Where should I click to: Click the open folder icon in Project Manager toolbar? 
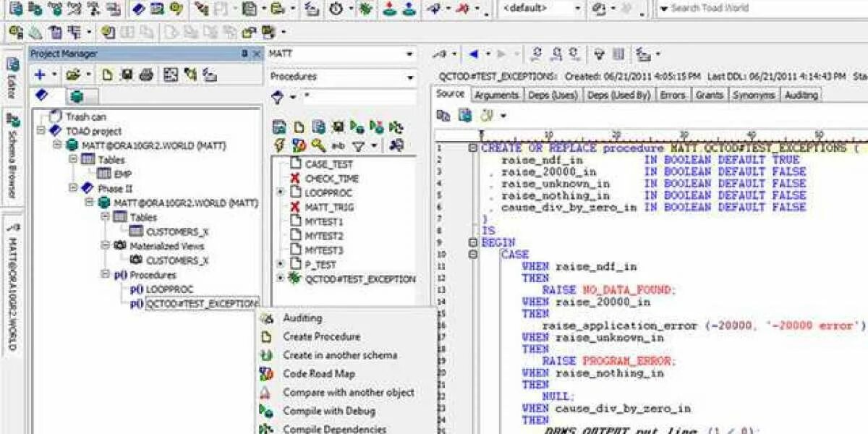tap(73, 75)
